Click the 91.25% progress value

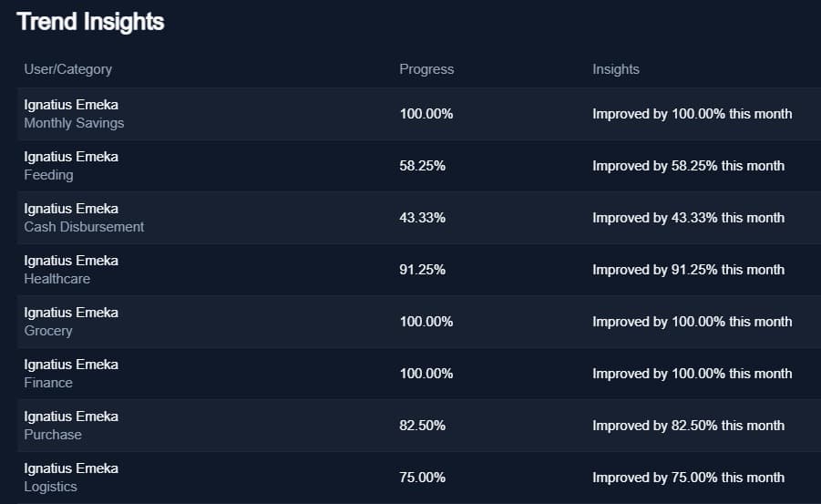pyautogui.click(x=422, y=270)
